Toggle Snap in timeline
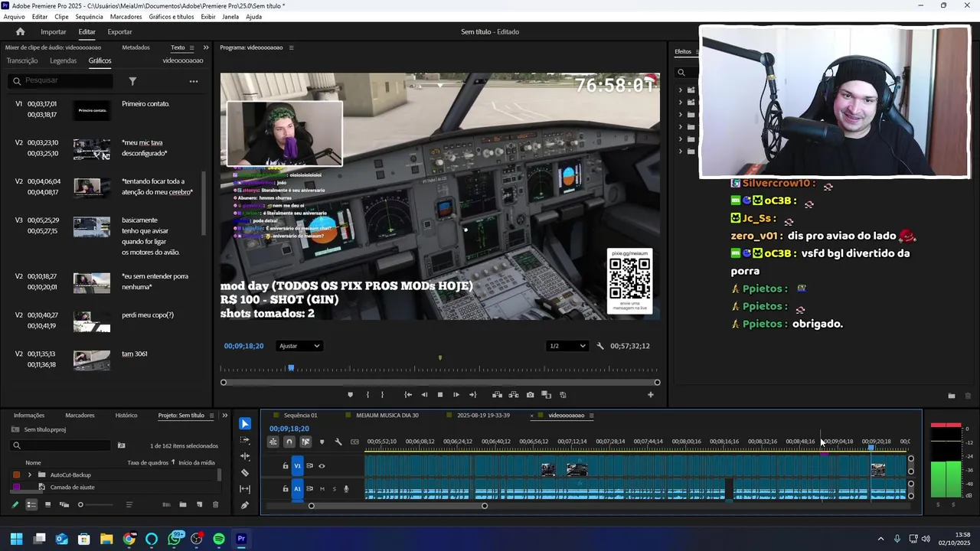This screenshot has width=980, height=551. 289,442
